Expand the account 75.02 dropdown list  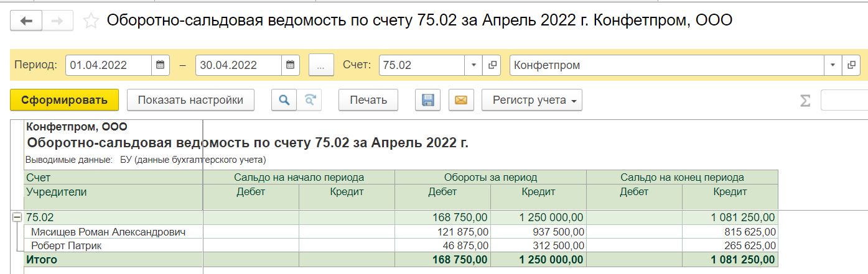click(474, 65)
